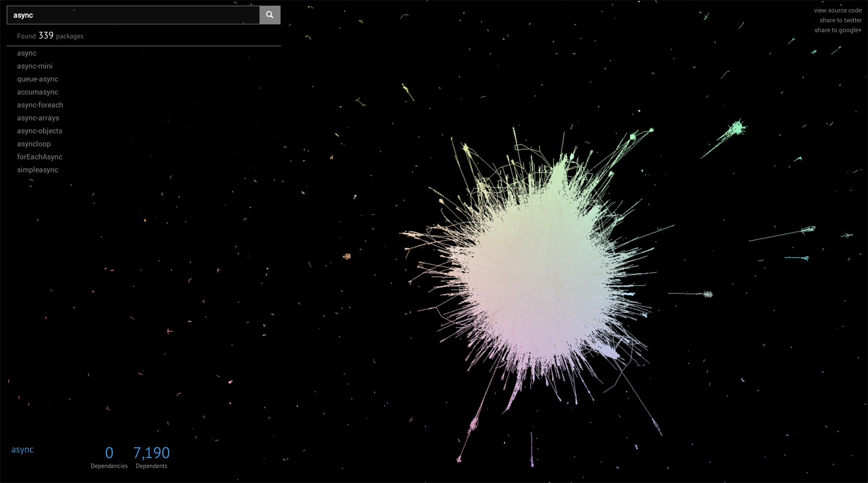This screenshot has height=483, width=868.
Task: Select the async package result
Action: 27,53
